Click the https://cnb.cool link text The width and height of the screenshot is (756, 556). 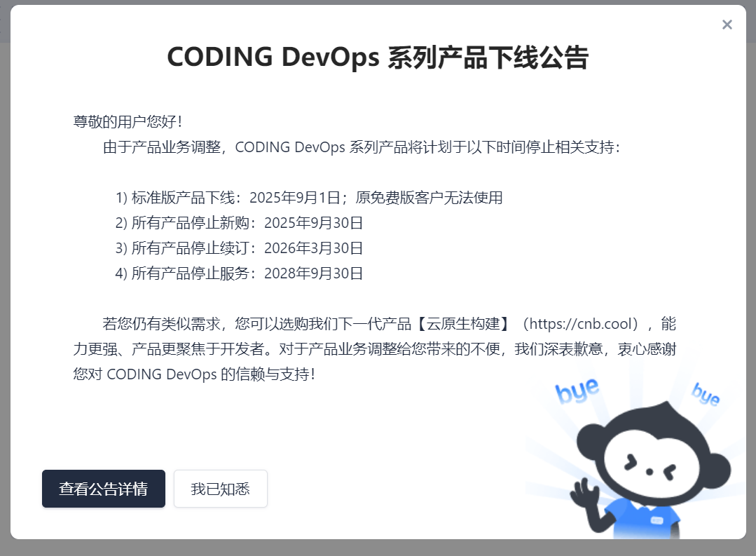coord(580,323)
